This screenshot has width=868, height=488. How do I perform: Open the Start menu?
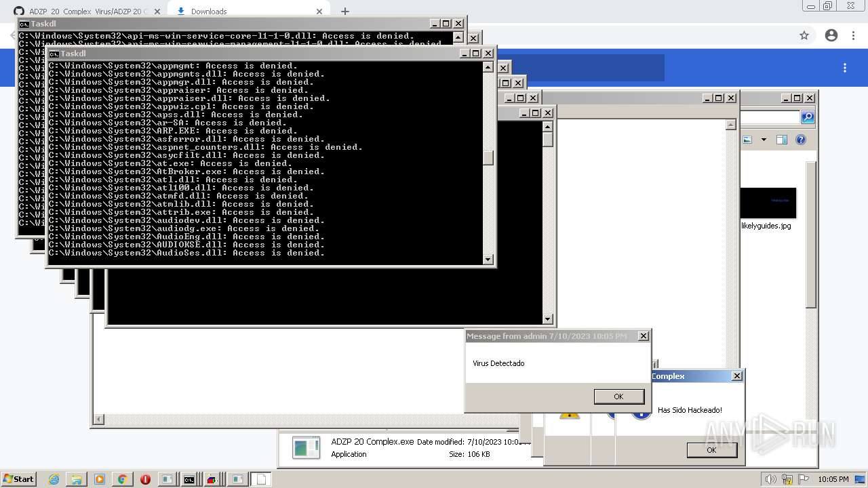18,479
